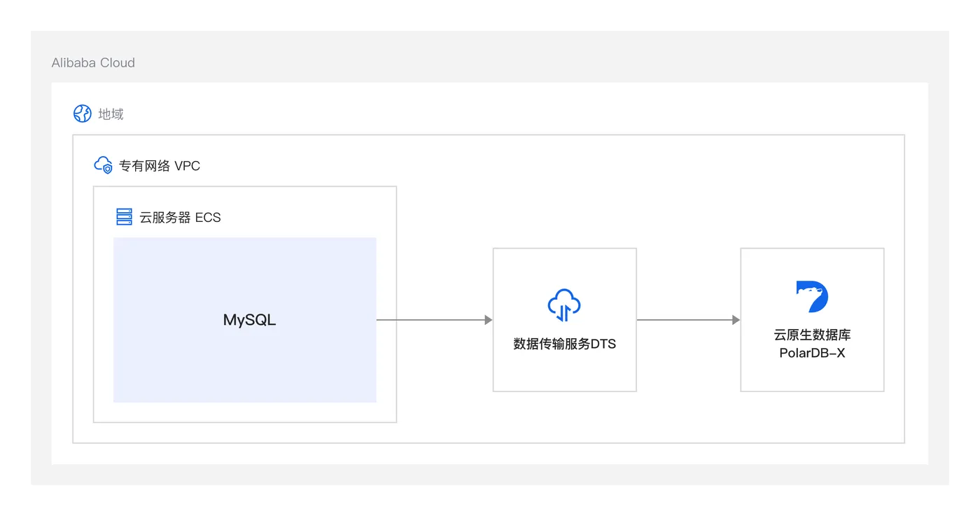Viewport: 980px width, 516px height.
Task: Click the blue PolarDB-X logo icon
Action: 812,297
